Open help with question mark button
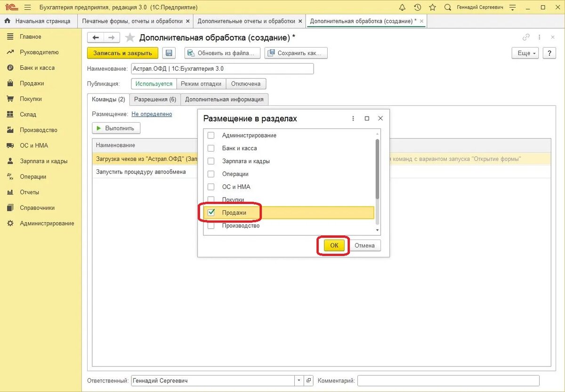Viewport: 565px width, 392px height. [549, 53]
